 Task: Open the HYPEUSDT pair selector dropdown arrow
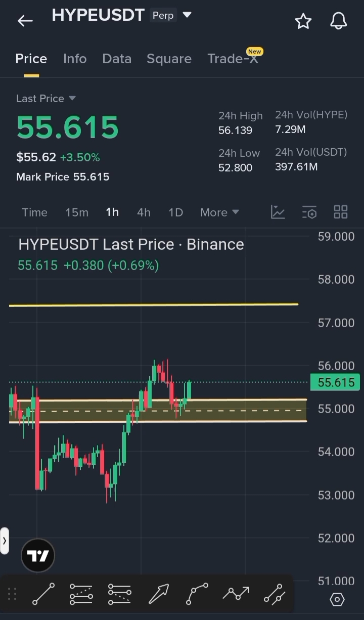[187, 15]
